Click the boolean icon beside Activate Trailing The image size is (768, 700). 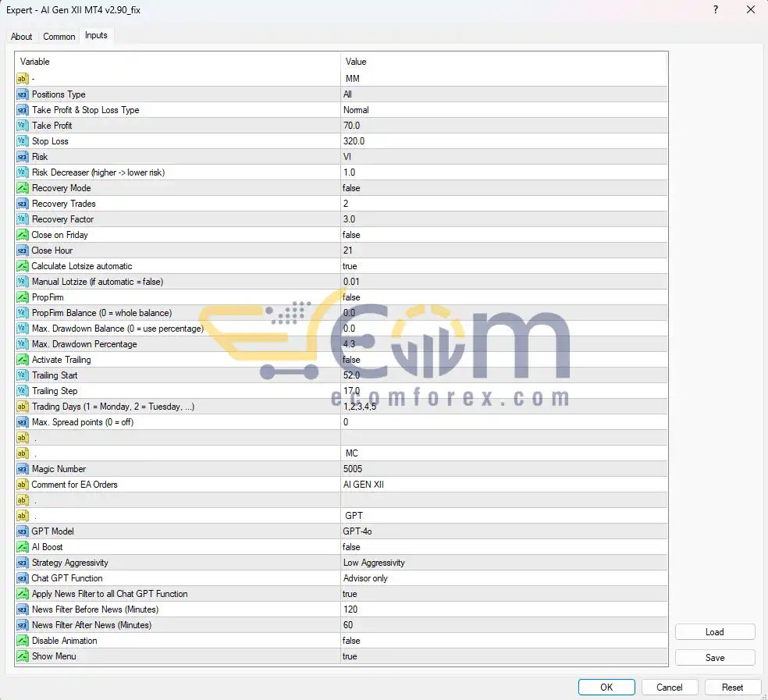coord(21,360)
